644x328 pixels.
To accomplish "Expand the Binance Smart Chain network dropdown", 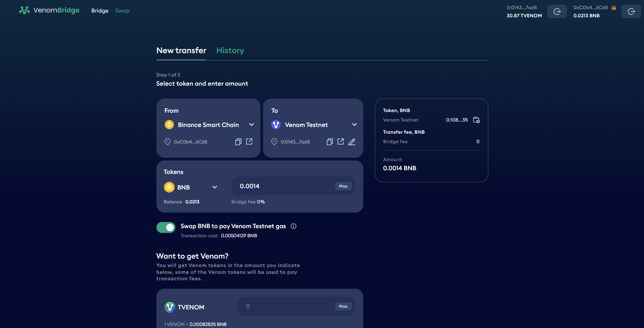I will [251, 125].
